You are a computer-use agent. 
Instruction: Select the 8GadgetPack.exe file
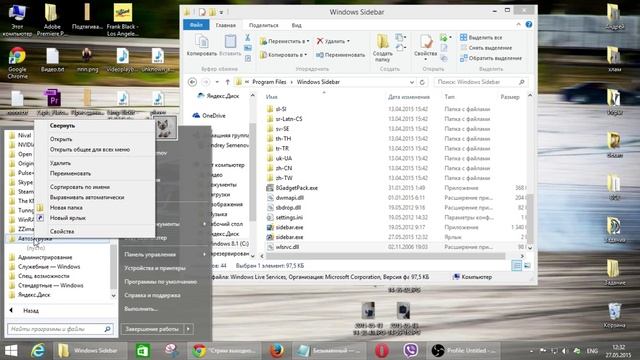pos(296,188)
